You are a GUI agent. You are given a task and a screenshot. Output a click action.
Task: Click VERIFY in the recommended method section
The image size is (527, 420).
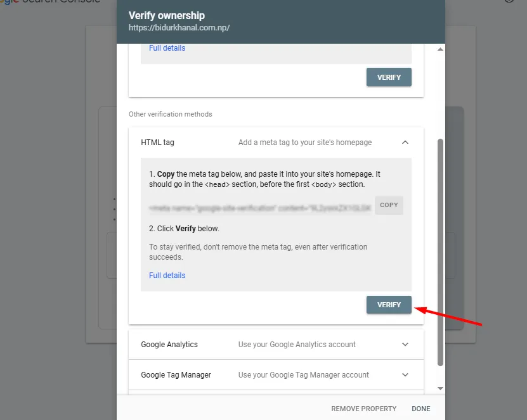pos(388,77)
